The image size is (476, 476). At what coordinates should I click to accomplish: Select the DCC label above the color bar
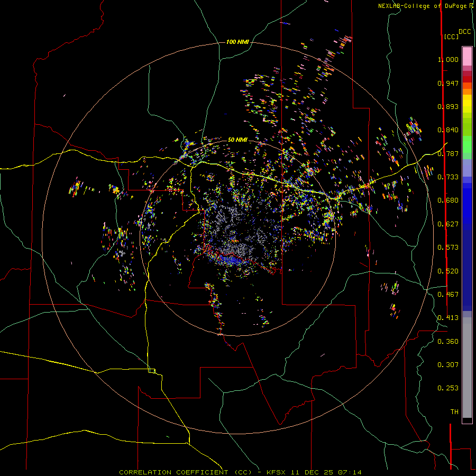pyautogui.click(x=465, y=32)
